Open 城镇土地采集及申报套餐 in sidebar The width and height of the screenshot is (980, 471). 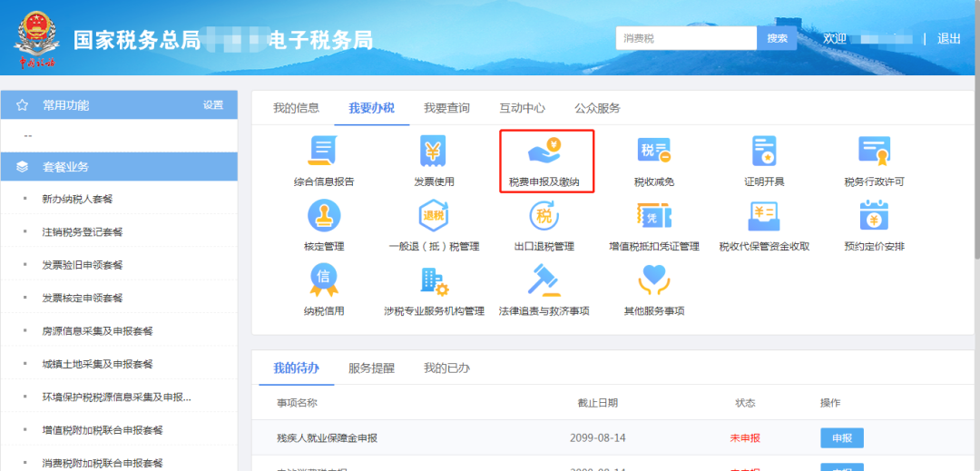click(x=97, y=364)
